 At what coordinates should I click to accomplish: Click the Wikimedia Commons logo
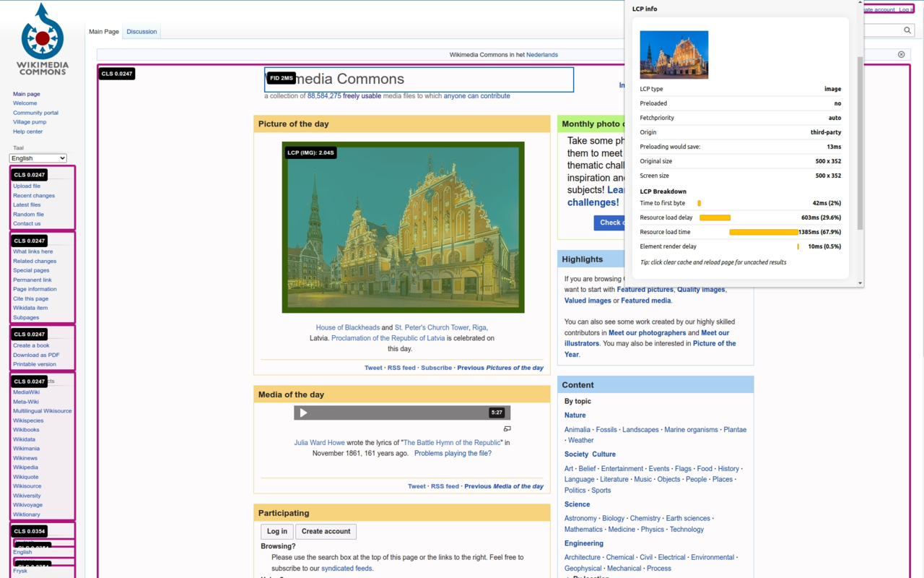(x=41, y=38)
